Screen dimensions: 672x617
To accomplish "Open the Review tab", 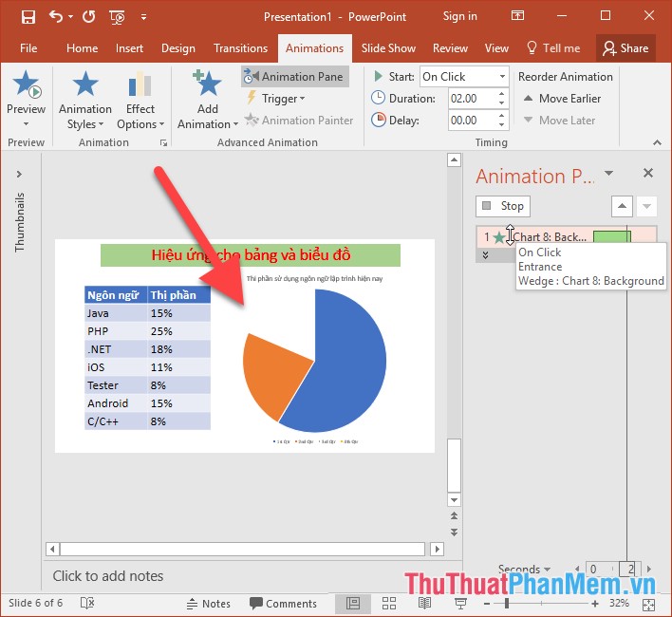I will pos(450,48).
